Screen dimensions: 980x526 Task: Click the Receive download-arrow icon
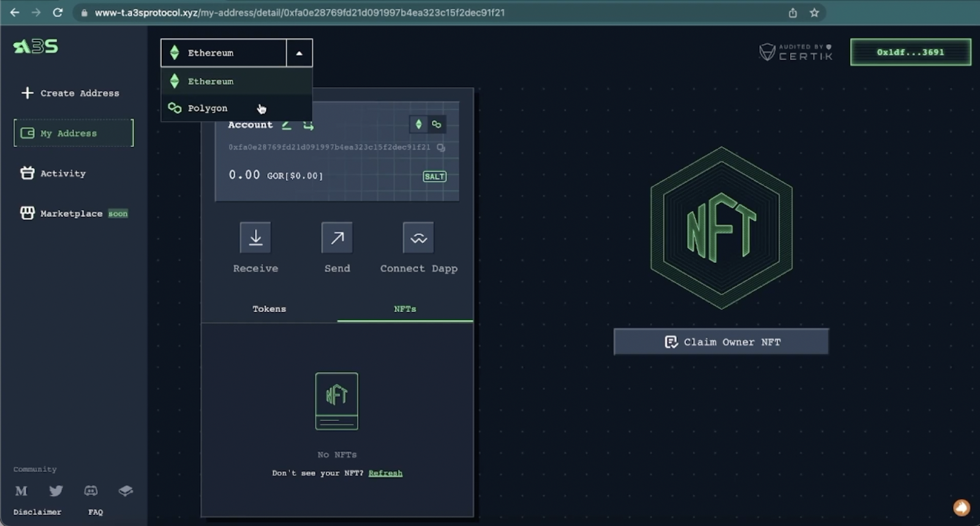click(255, 238)
